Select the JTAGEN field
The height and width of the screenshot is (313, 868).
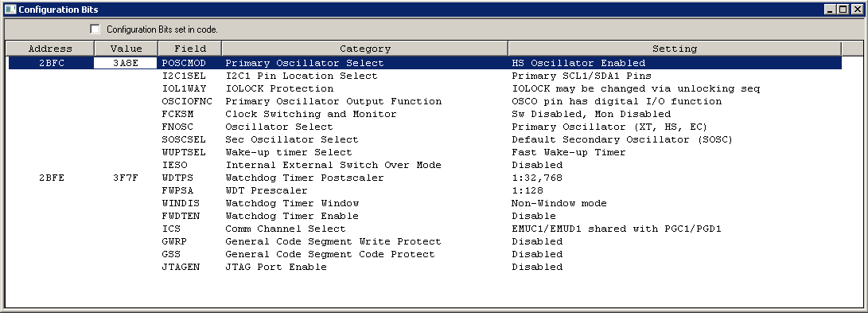[181, 267]
